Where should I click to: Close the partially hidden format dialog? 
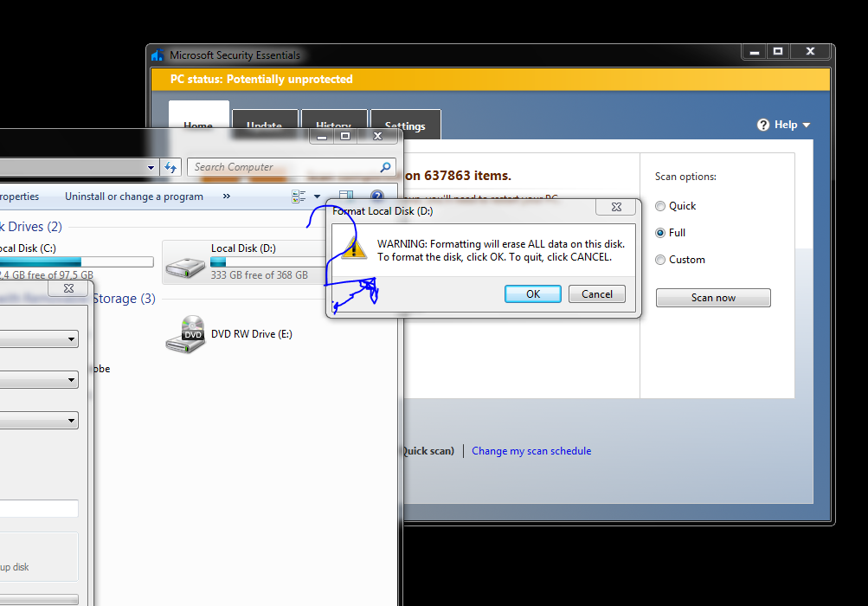point(68,288)
